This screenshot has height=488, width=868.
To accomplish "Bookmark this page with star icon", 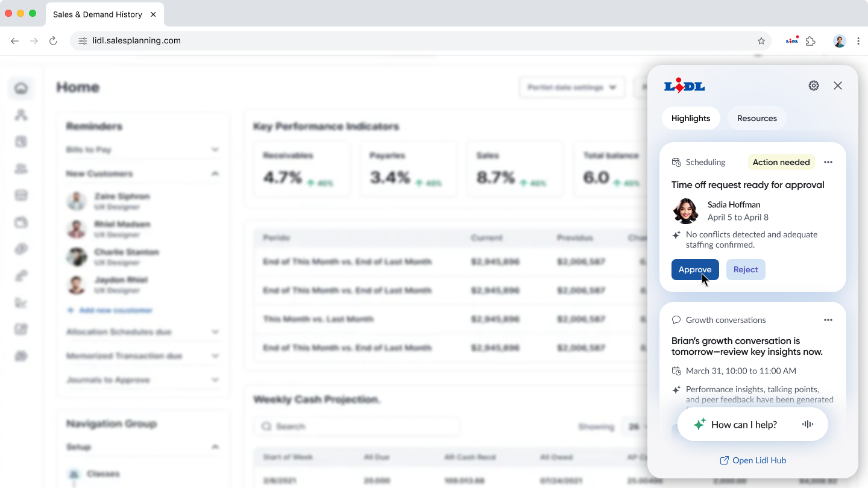I will click(761, 41).
